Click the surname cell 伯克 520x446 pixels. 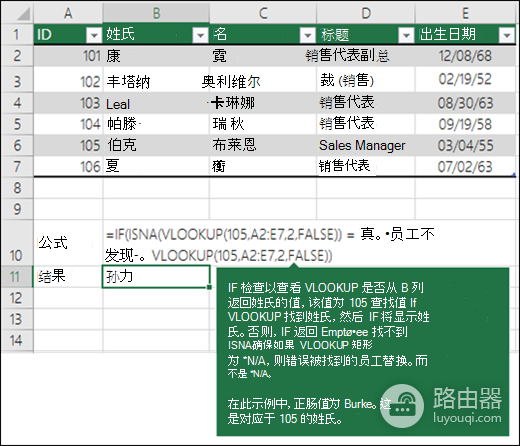click(x=156, y=145)
